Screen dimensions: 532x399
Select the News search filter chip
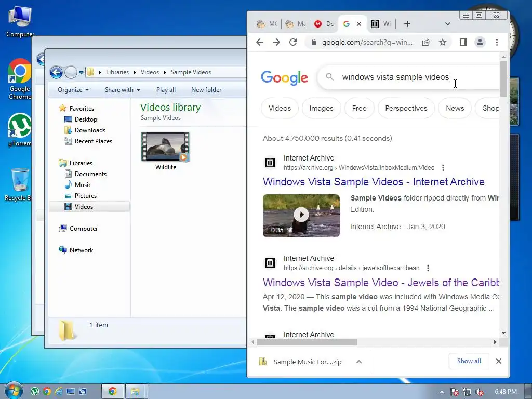click(x=455, y=108)
